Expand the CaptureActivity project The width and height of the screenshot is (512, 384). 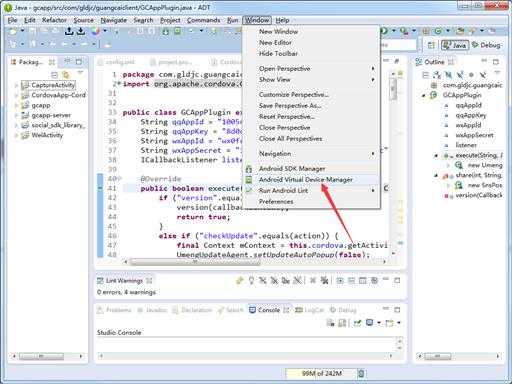16,86
